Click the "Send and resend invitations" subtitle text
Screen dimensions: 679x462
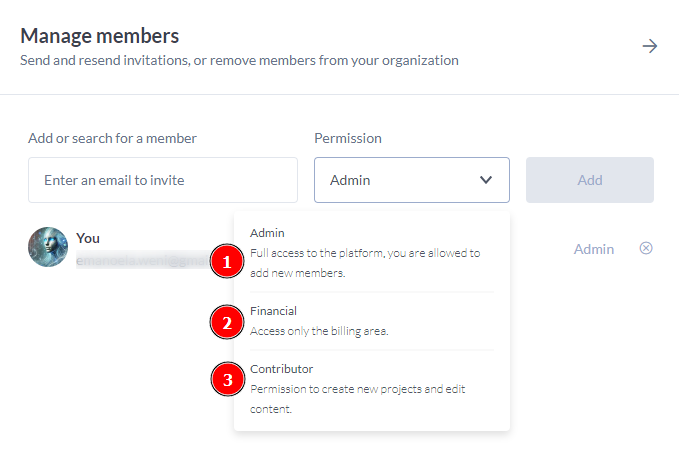(239, 60)
